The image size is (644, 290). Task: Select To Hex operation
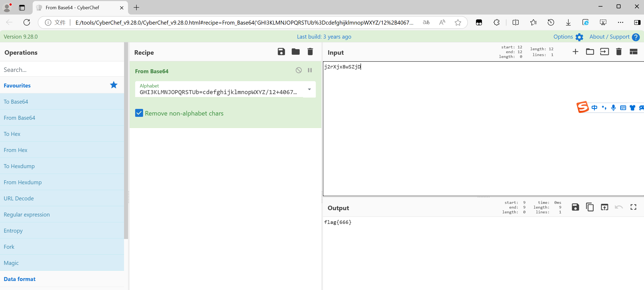click(x=62, y=134)
